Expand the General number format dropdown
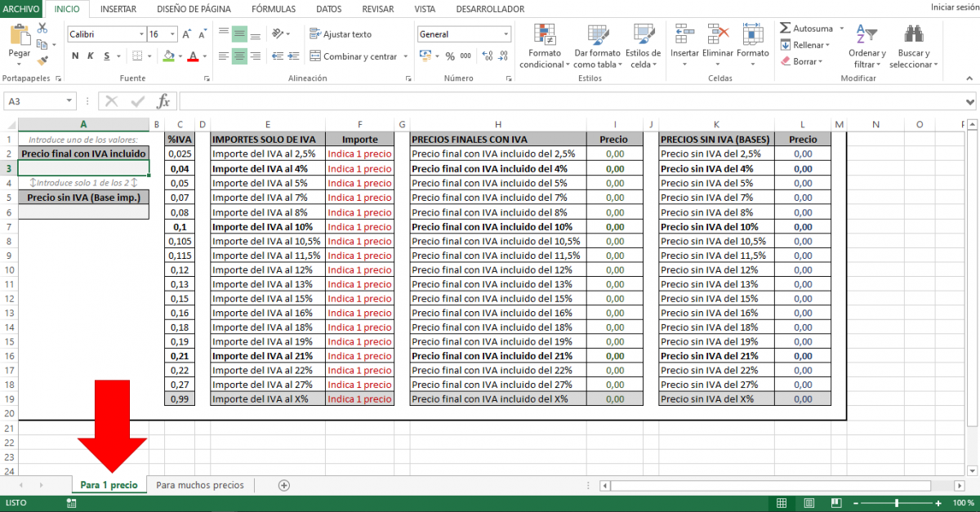This screenshot has height=512, width=980. tap(506, 34)
